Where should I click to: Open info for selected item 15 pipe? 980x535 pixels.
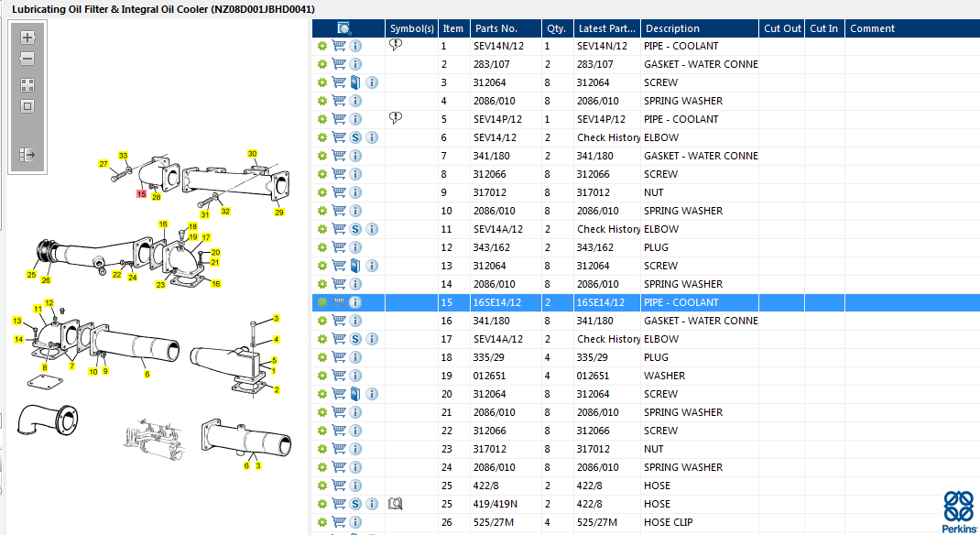(x=355, y=302)
